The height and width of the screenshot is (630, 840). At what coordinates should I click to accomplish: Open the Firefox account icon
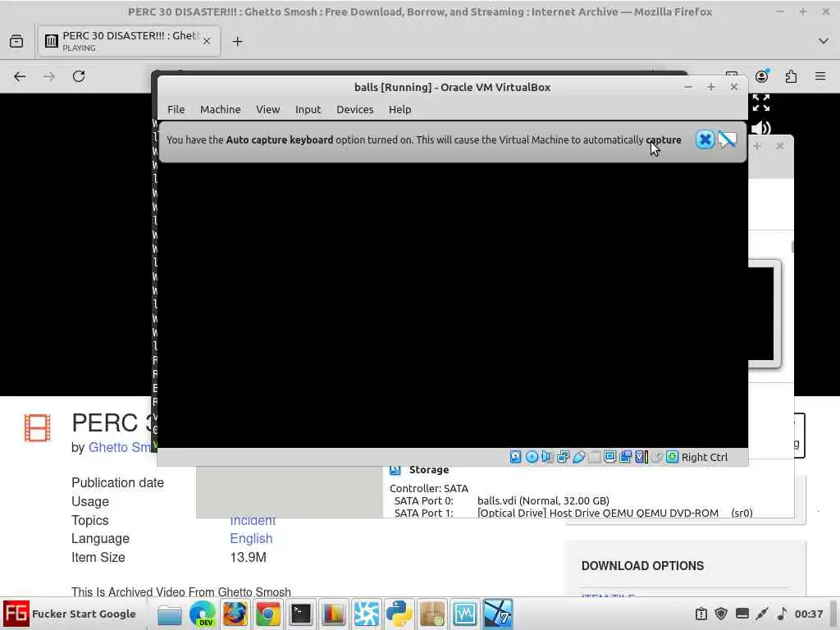click(761, 76)
